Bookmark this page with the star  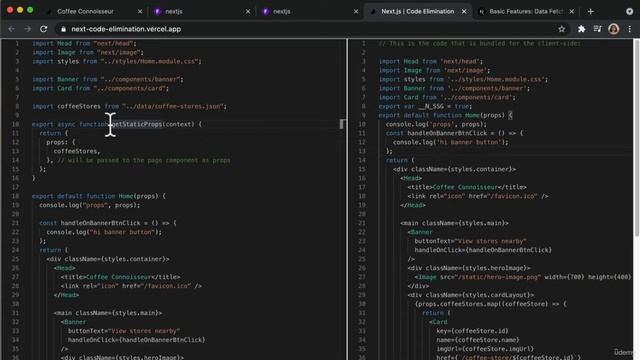click(562, 29)
